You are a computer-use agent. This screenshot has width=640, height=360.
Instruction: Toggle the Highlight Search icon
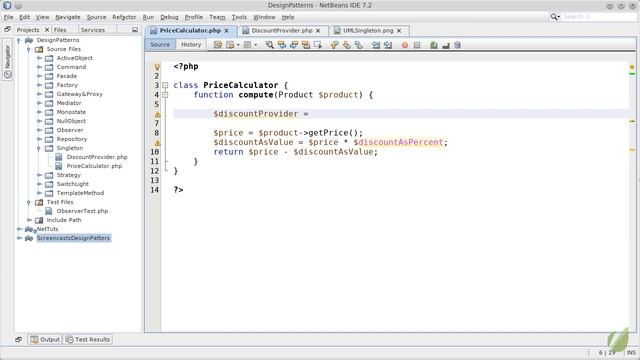coord(306,45)
